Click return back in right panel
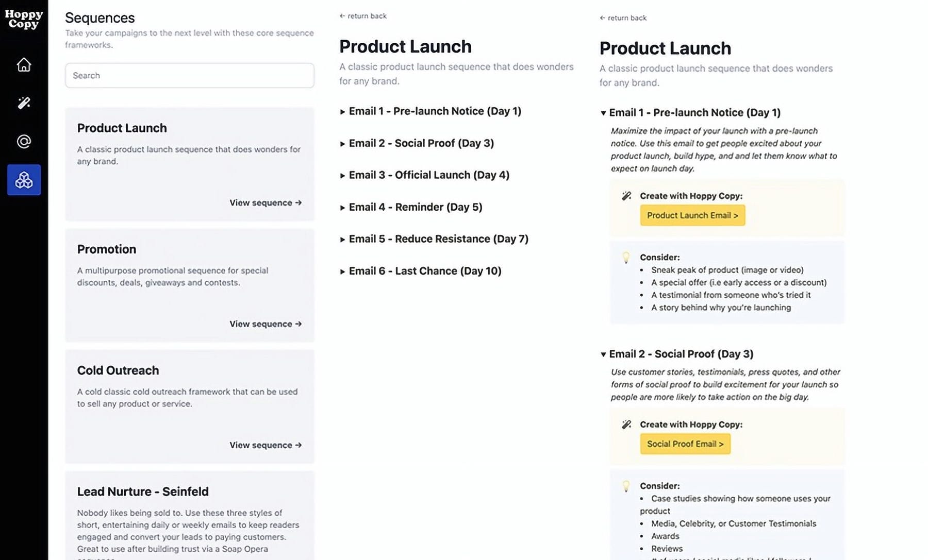Screen dimensions: 928x560 pos(623,18)
